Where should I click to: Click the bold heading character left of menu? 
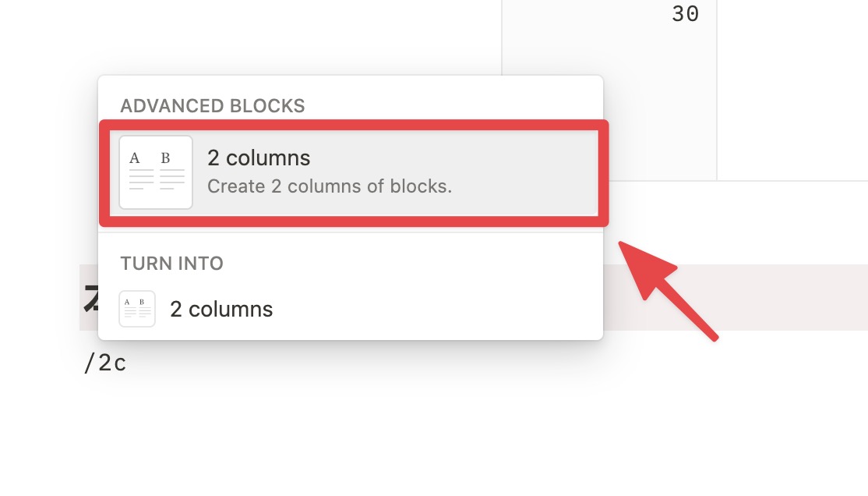click(x=90, y=298)
